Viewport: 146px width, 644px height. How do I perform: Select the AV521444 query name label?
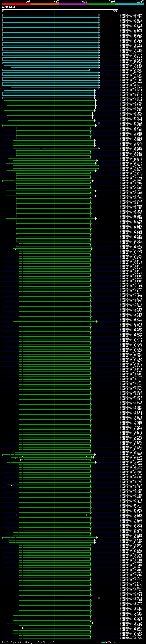pyautogui.click(x=8, y=8)
